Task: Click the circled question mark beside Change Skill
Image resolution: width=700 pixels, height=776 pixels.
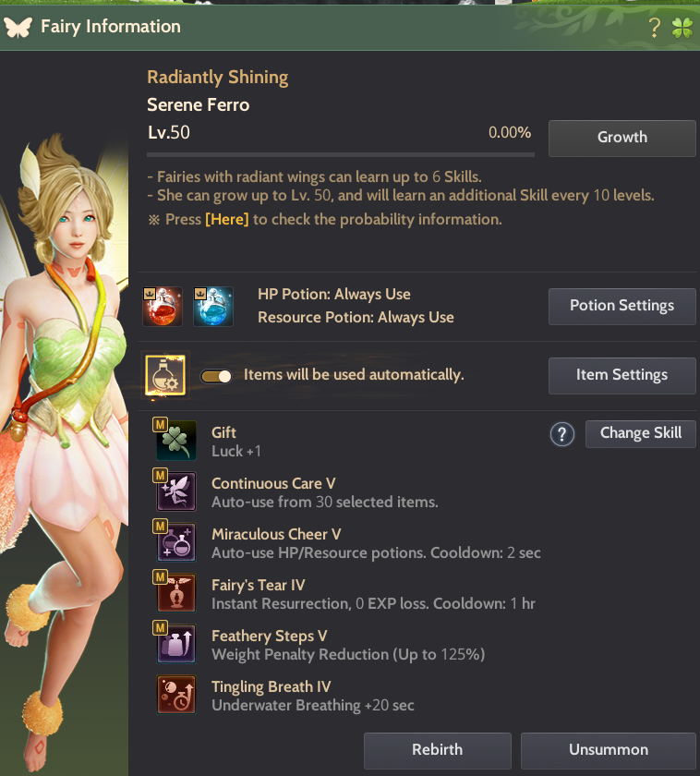Action: (562, 434)
